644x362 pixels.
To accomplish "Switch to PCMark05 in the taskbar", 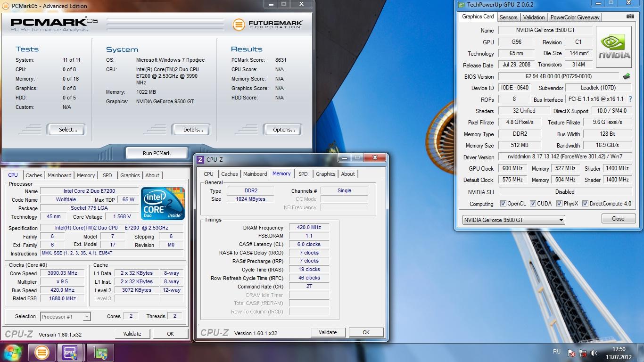I will click(x=41, y=353).
